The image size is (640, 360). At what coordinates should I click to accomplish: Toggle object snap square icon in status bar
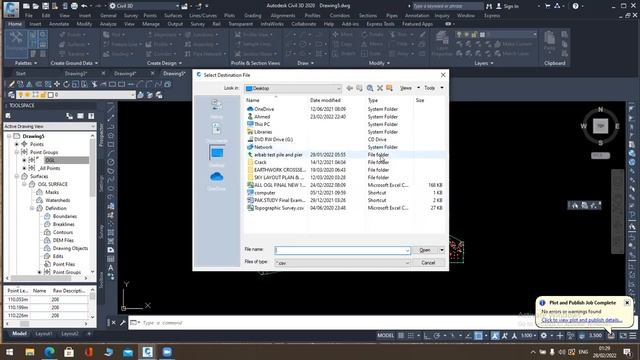coord(478,336)
